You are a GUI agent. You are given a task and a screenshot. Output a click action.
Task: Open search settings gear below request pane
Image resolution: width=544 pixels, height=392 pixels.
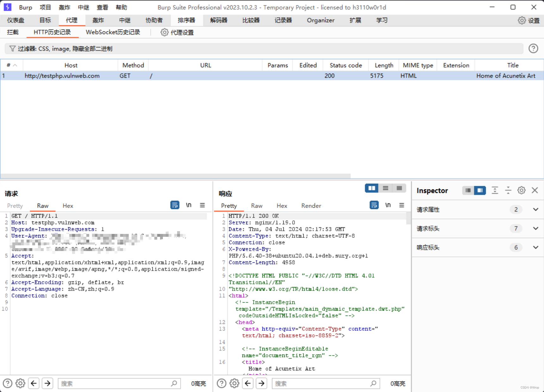coord(21,383)
